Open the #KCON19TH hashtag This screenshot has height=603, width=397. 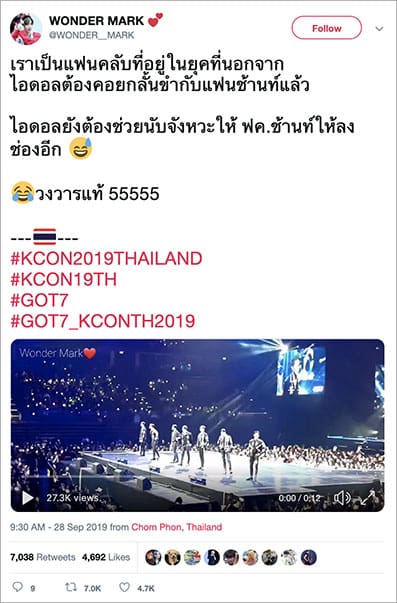(x=63, y=280)
